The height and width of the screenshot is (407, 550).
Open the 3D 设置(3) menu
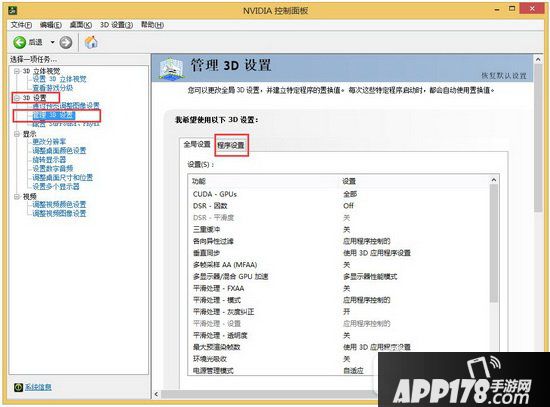[x=116, y=25]
